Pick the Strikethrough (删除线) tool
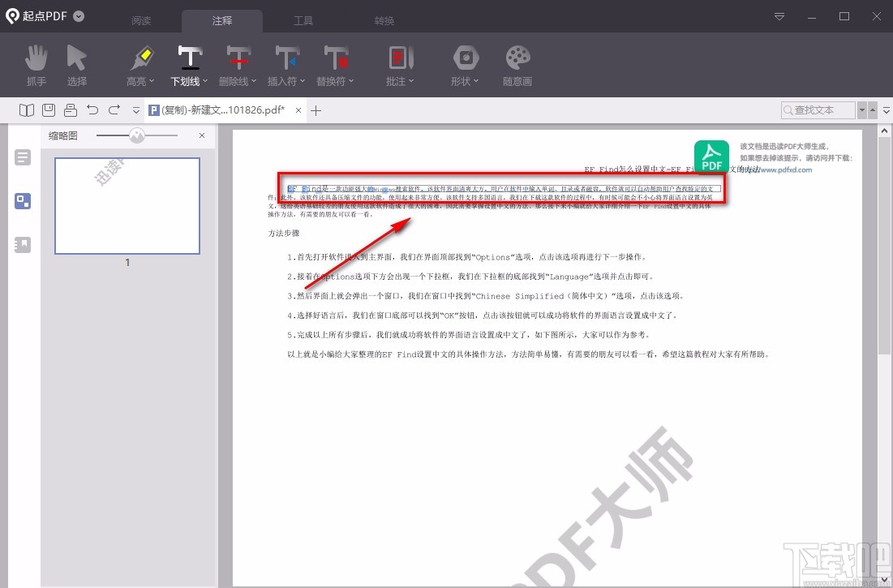Viewport: 893px width, 588px height. pos(238,58)
